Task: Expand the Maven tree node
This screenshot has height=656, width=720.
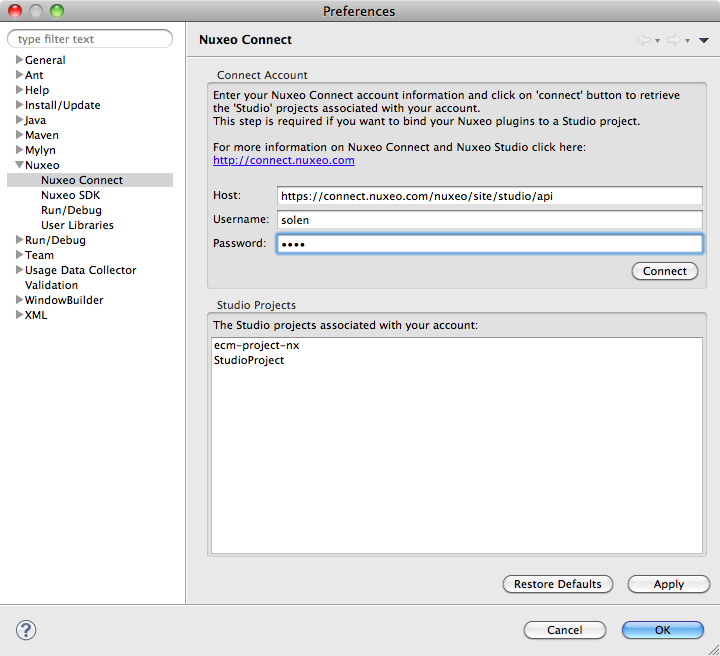Action: pos(19,135)
